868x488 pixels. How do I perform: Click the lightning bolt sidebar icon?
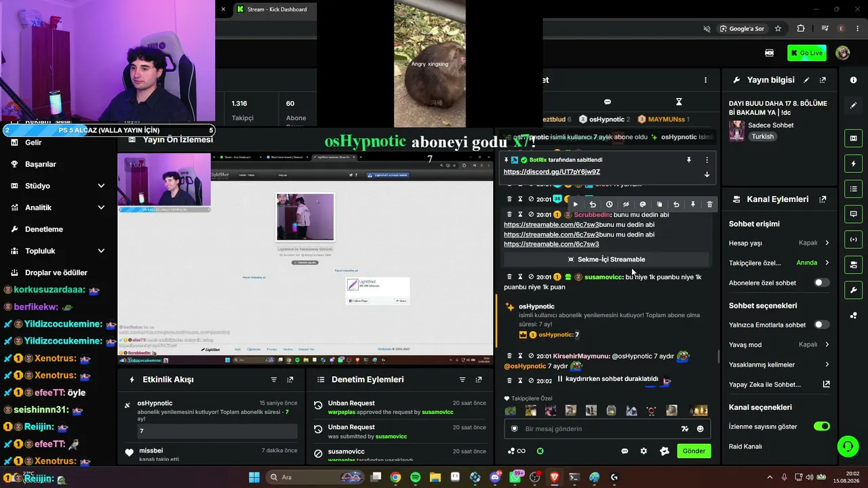(x=853, y=164)
